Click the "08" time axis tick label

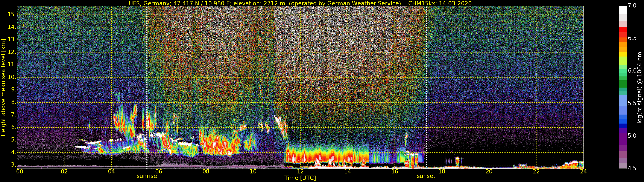[206, 172]
